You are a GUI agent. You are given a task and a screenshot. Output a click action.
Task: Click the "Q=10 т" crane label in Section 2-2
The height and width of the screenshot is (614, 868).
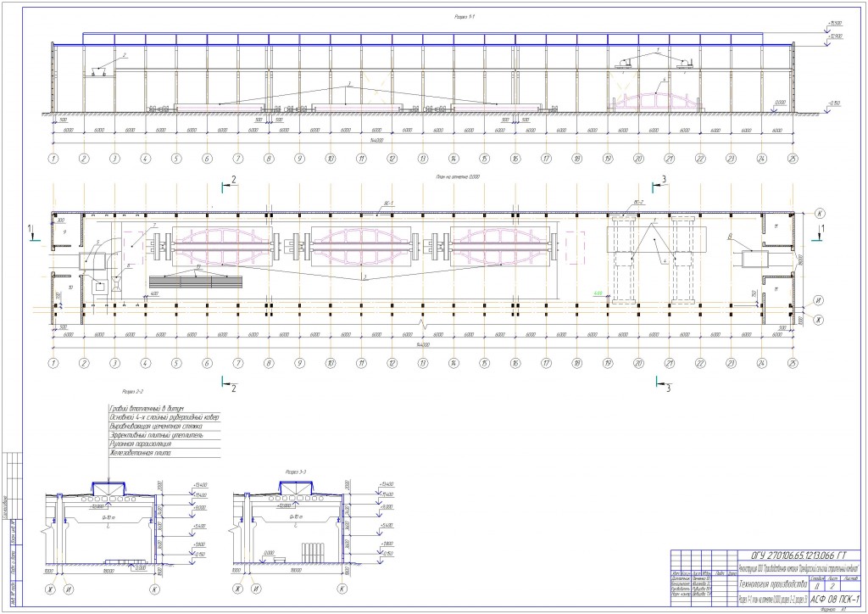pos(109,517)
